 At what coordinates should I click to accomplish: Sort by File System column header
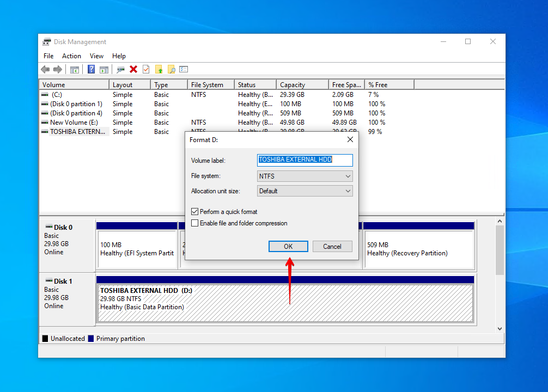tap(211, 85)
